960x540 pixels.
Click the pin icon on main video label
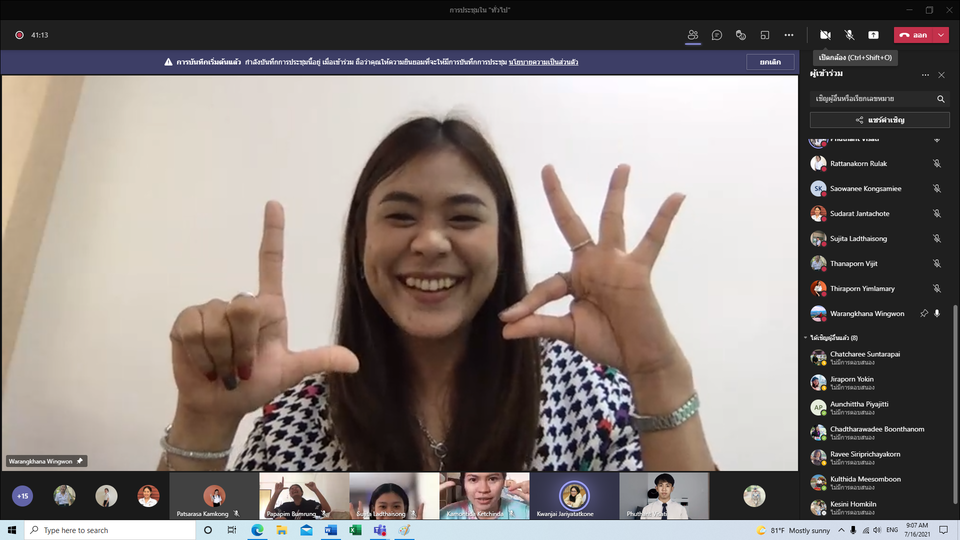point(80,461)
